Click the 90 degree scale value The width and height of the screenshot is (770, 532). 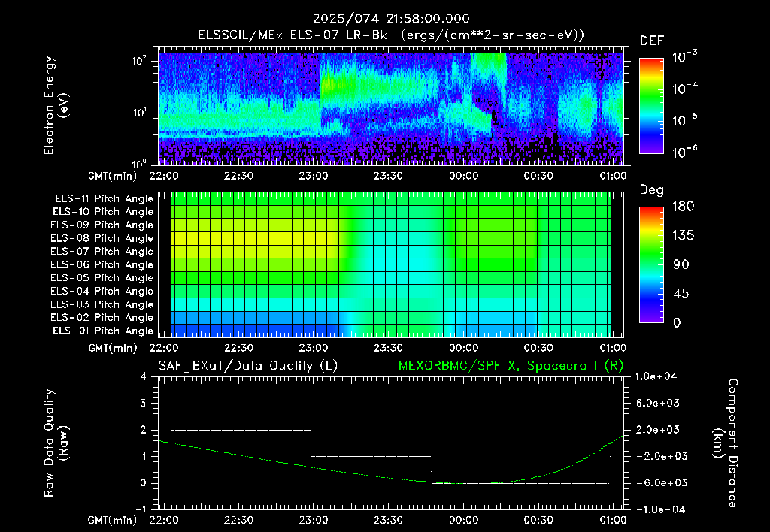(x=681, y=264)
